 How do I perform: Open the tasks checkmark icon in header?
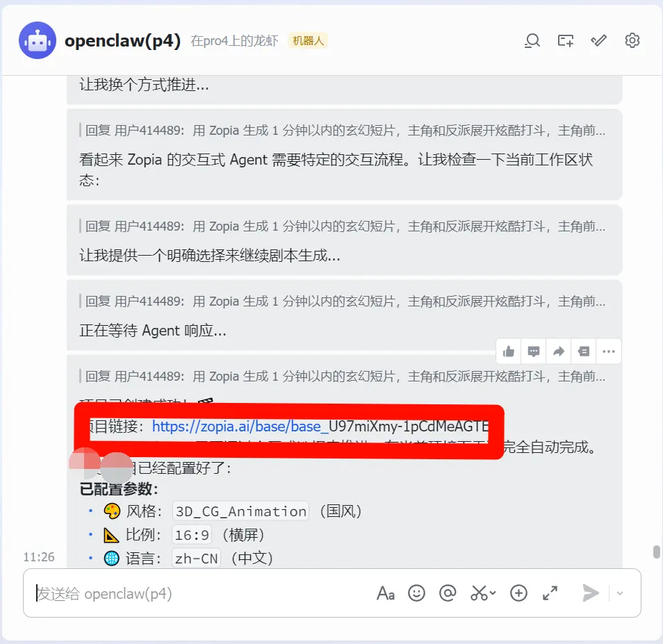[598, 40]
